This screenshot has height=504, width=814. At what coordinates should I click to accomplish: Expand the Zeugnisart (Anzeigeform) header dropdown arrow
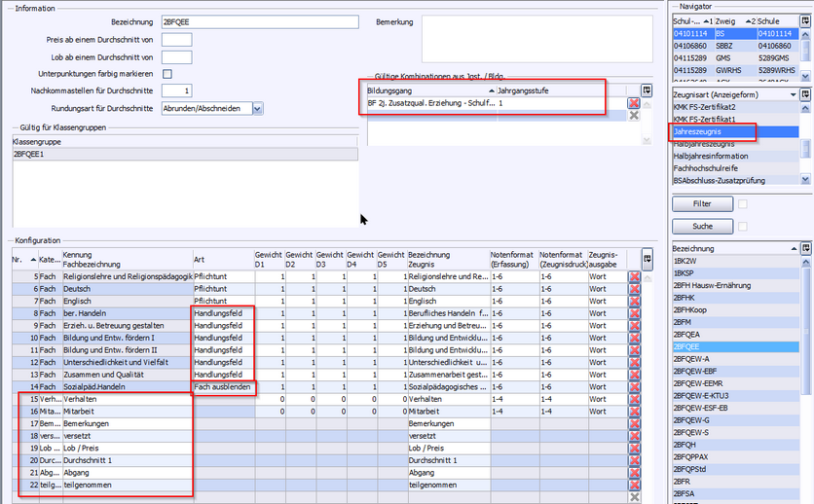[795, 94]
